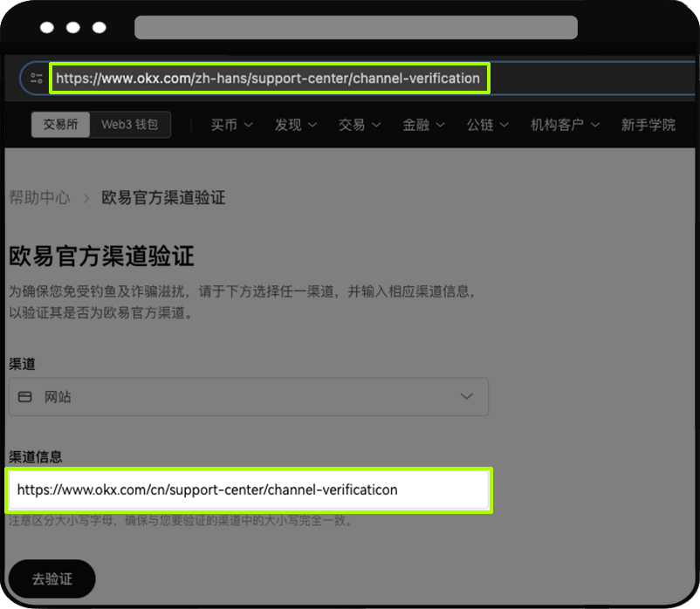Image resolution: width=700 pixels, height=609 pixels.
Task: Switch to the 交易所 mode
Action: tap(60, 125)
